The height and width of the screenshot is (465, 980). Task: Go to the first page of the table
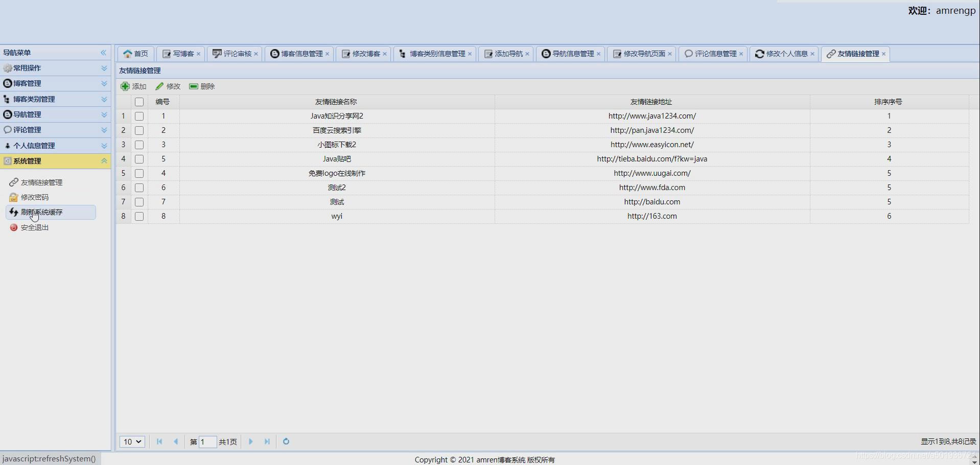[159, 441]
